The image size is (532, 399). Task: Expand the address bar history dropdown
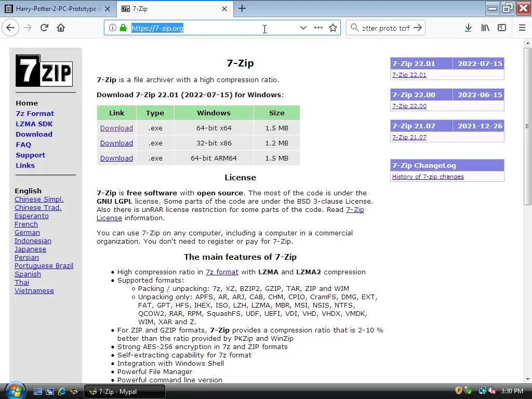coord(303,28)
